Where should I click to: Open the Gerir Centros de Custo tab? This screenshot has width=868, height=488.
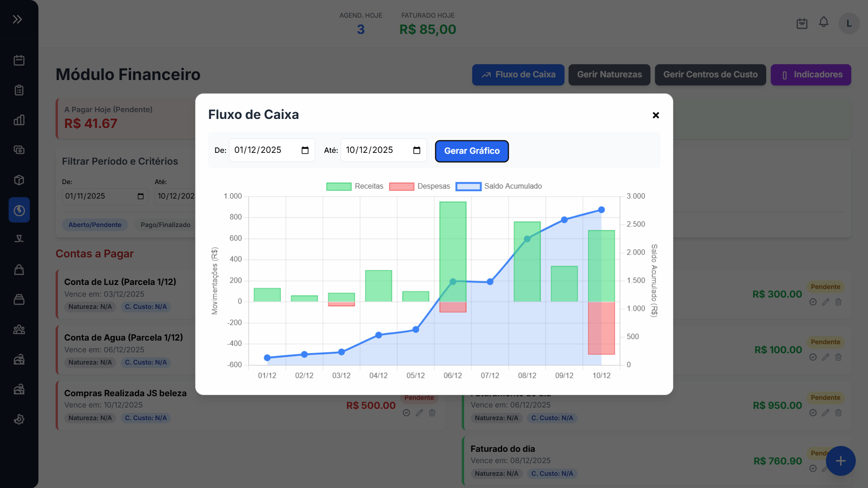[710, 75]
